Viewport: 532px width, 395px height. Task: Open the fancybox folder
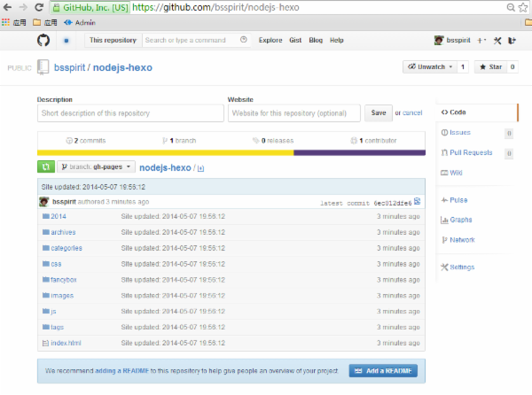click(x=64, y=280)
